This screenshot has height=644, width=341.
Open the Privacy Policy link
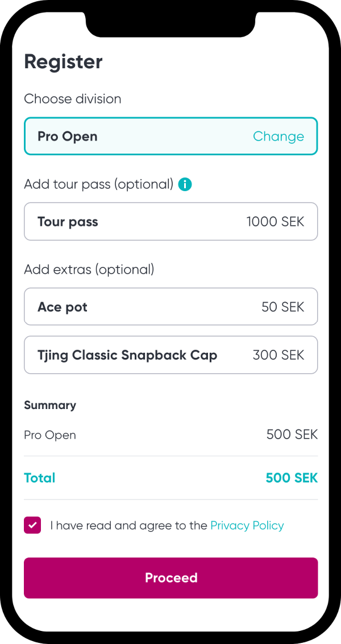pyautogui.click(x=247, y=526)
